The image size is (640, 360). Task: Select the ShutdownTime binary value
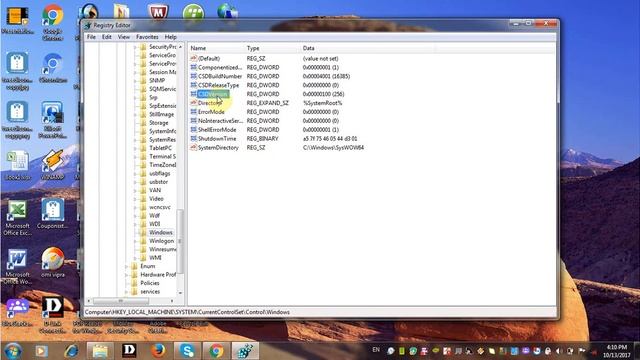coord(217,139)
